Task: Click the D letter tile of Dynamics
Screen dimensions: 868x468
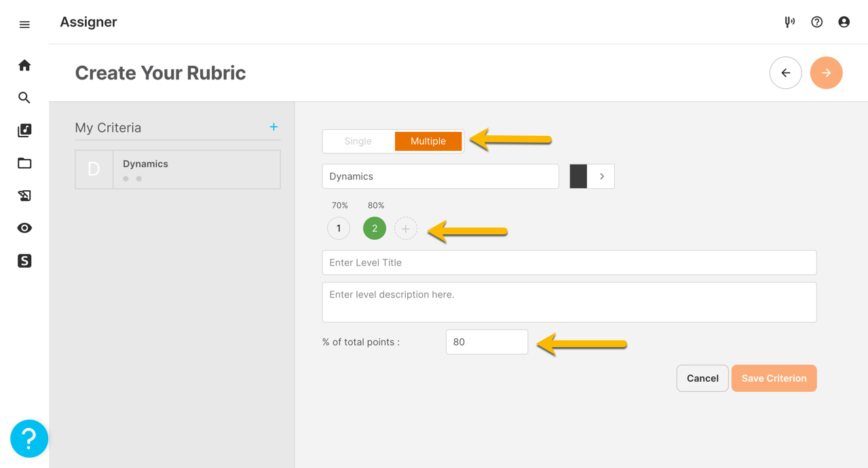Action: (x=94, y=170)
